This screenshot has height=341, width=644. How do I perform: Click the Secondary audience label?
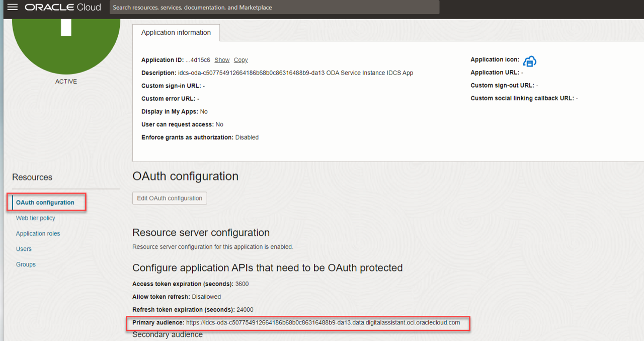coord(167,334)
